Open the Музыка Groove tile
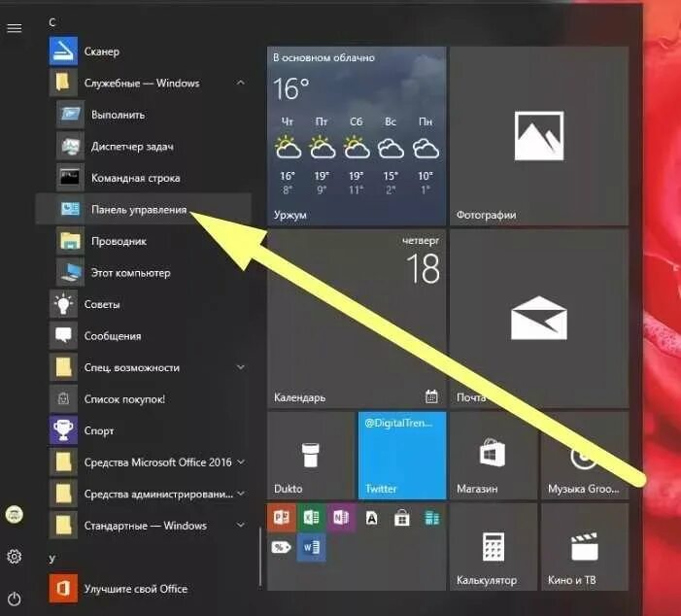This screenshot has height=616, width=681. (x=585, y=456)
